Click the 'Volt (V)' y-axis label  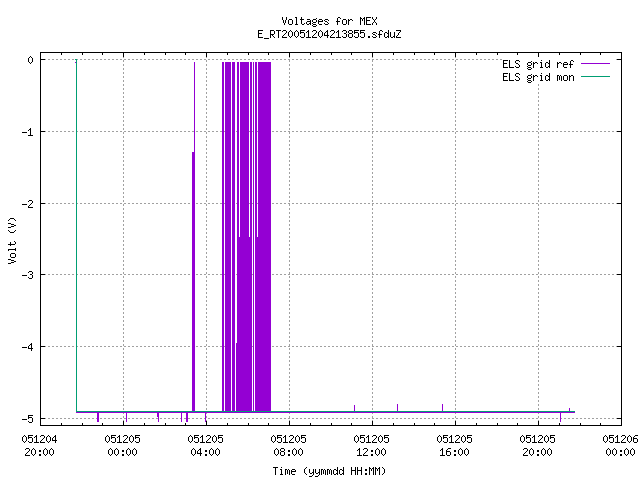12,240
